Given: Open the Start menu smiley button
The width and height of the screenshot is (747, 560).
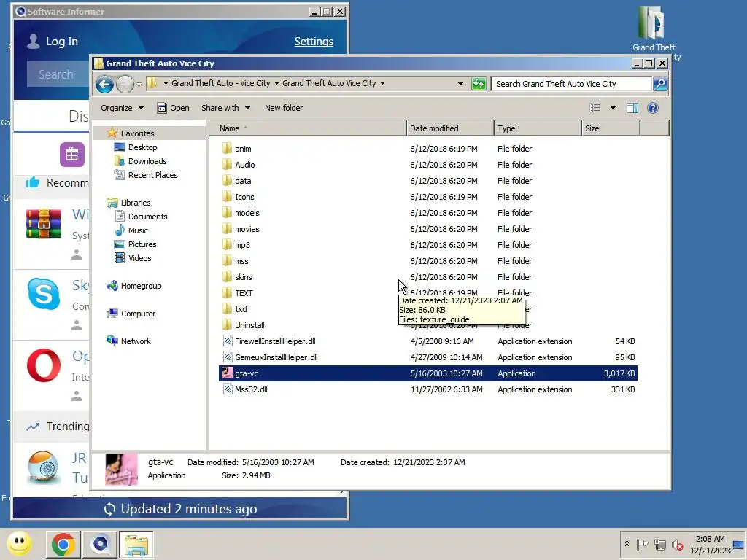Looking at the screenshot, I should (x=20, y=544).
